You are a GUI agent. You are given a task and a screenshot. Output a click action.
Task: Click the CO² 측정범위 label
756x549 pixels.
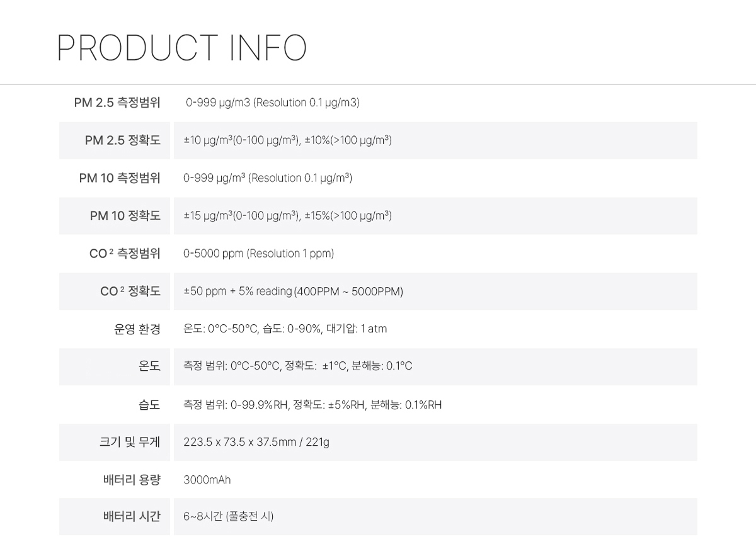coord(125,254)
